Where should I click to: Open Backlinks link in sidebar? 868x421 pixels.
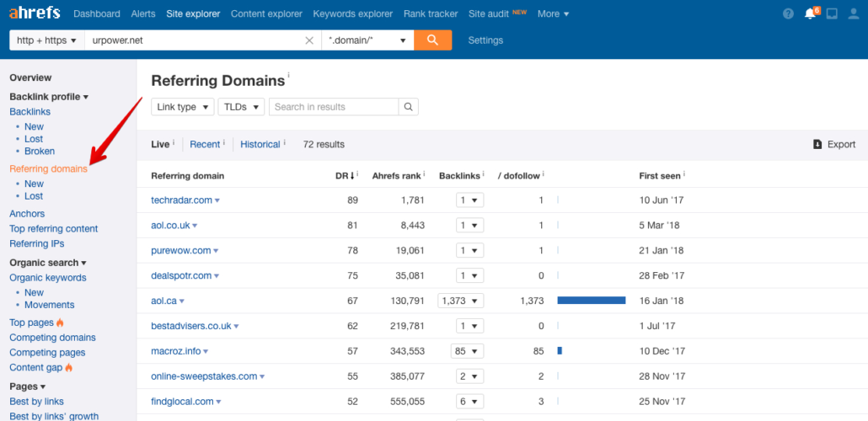[x=29, y=112]
